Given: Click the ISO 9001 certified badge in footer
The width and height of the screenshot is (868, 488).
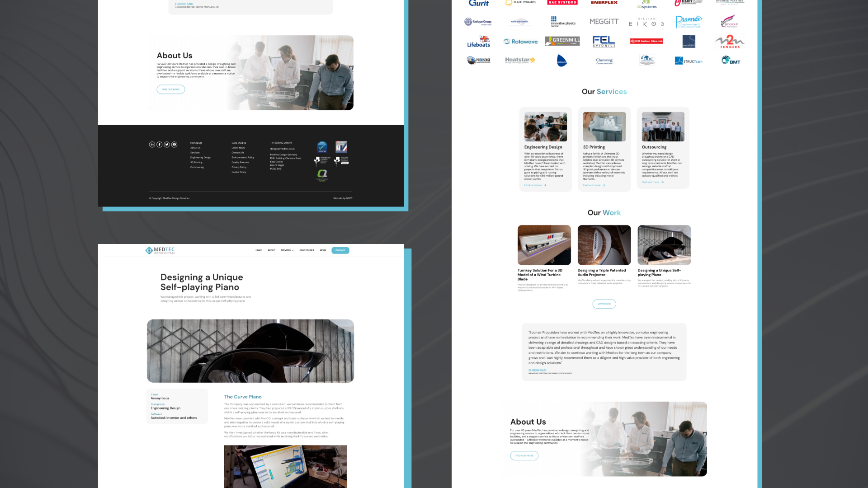Looking at the screenshot, I should tap(341, 147).
